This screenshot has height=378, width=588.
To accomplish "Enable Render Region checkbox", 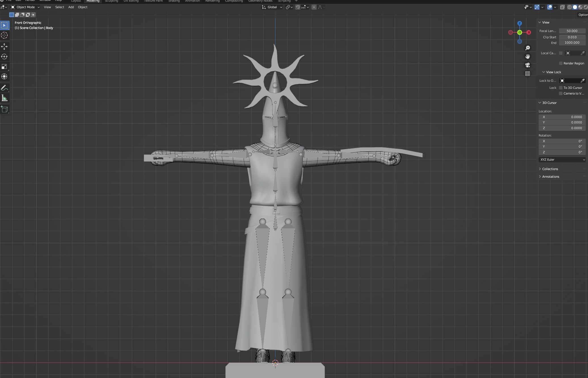I will coord(561,63).
